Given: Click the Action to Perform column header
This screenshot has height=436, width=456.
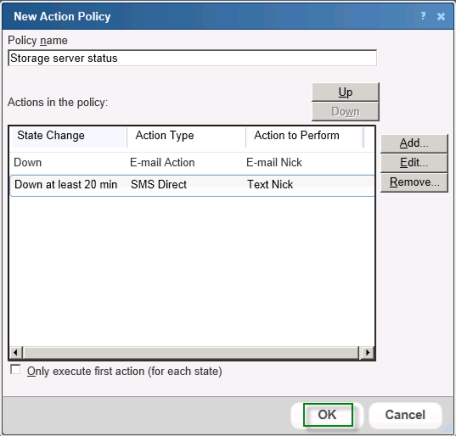Looking at the screenshot, I should pyautogui.click(x=304, y=136).
